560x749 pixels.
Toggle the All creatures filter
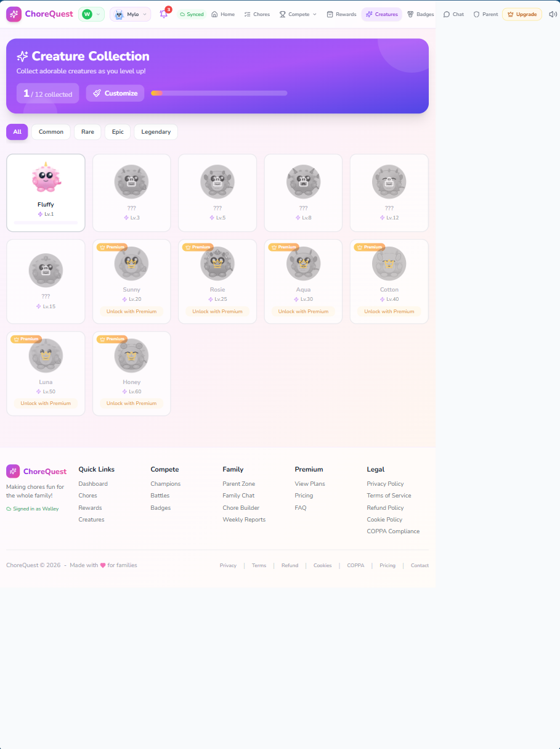(17, 131)
